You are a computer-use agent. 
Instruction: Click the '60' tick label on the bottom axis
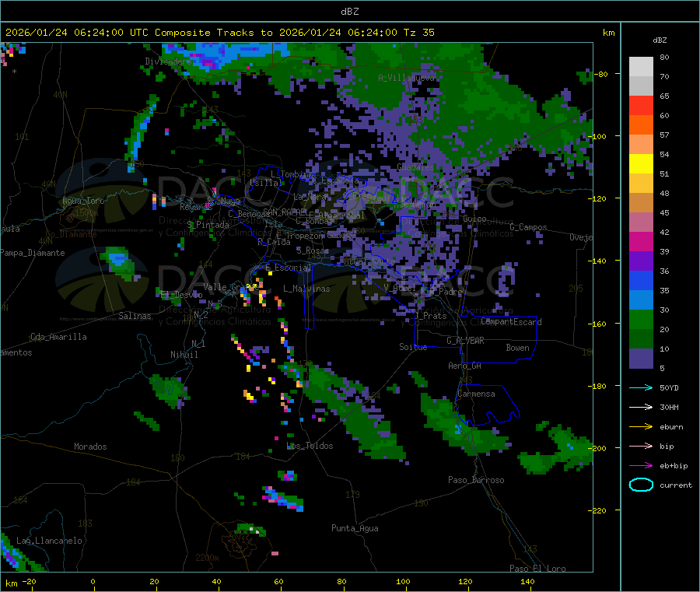[278, 582]
